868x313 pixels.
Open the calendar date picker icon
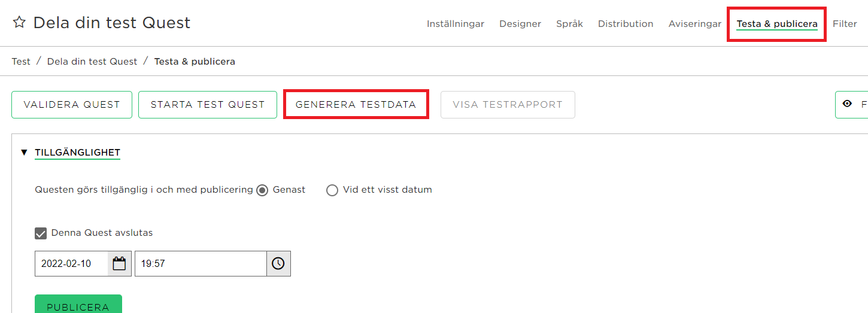[119, 263]
